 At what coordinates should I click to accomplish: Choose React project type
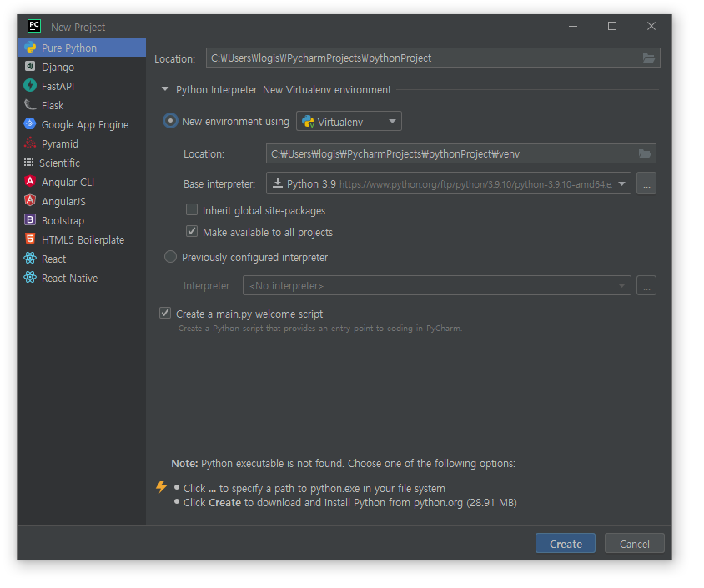point(82,259)
